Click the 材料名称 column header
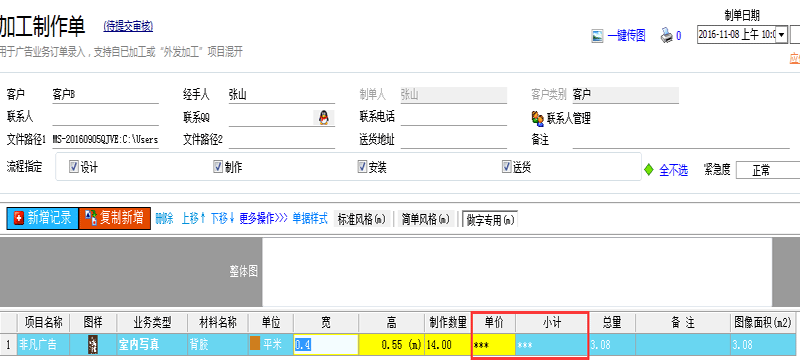Image resolution: width=800 pixels, height=364 pixels. pyautogui.click(x=217, y=323)
